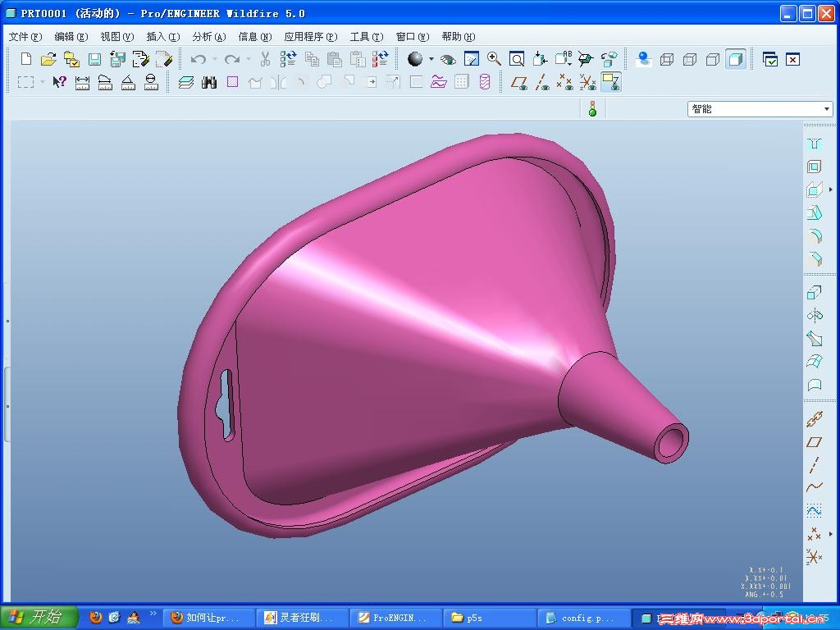840x630 pixels.
Task: Open the 视图(V) menu
Action: click(116, 36)
